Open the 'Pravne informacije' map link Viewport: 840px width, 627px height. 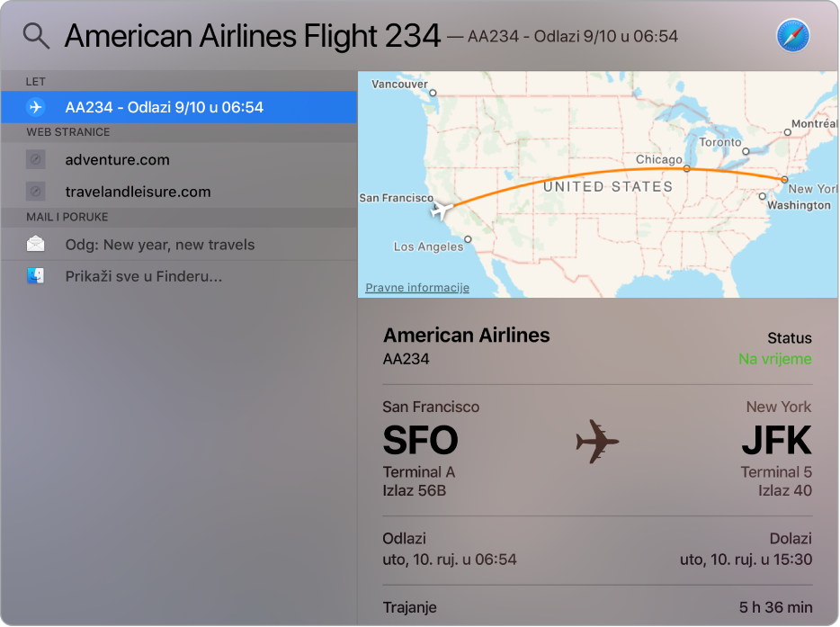pyautogui.click(x=417, y=288)
